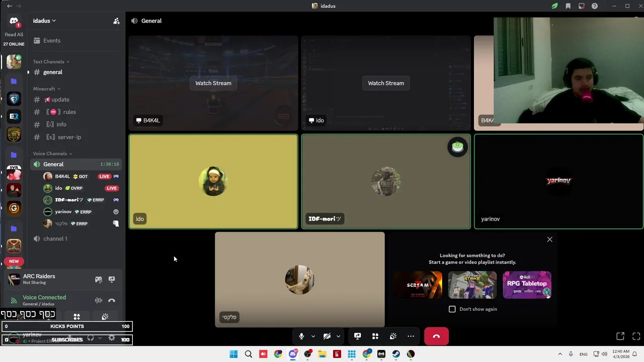Close the activity suggestions panel

[x=549, y=239]
